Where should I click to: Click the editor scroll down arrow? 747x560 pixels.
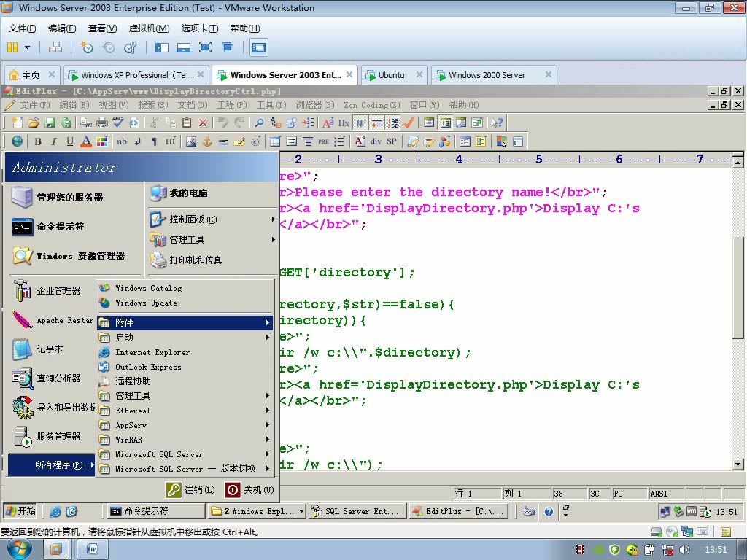[x=738, y=464]
